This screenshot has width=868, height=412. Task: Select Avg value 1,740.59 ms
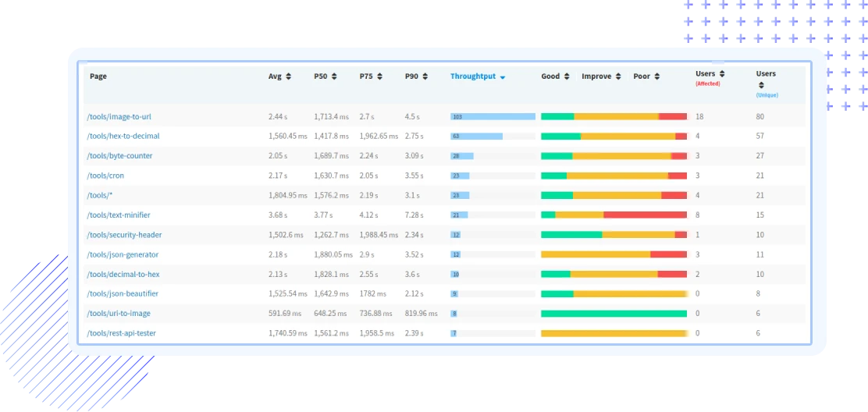coord(288,333)
